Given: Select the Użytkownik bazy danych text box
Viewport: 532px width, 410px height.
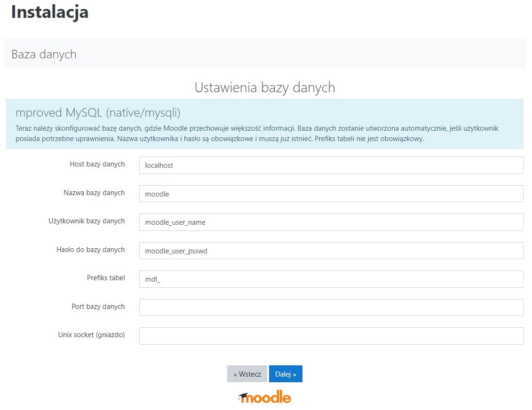Looking at the screenshot, I should [x=331, y=222].
